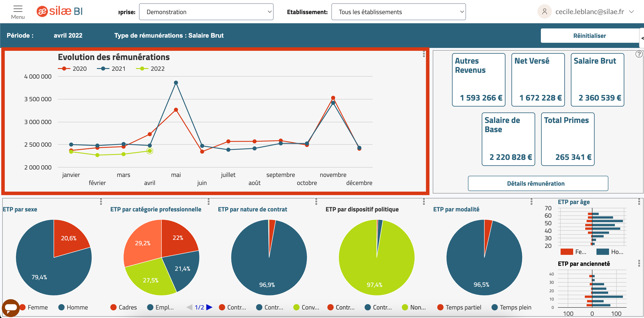Open the hamburger Menu icon
644x318 pixels.
click(18, 9)
